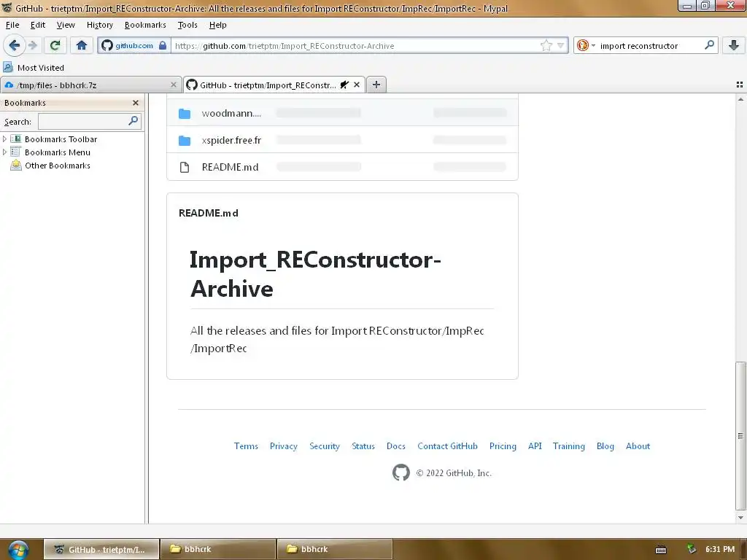
Task: Open the browser home page
Action: [82, 45]
